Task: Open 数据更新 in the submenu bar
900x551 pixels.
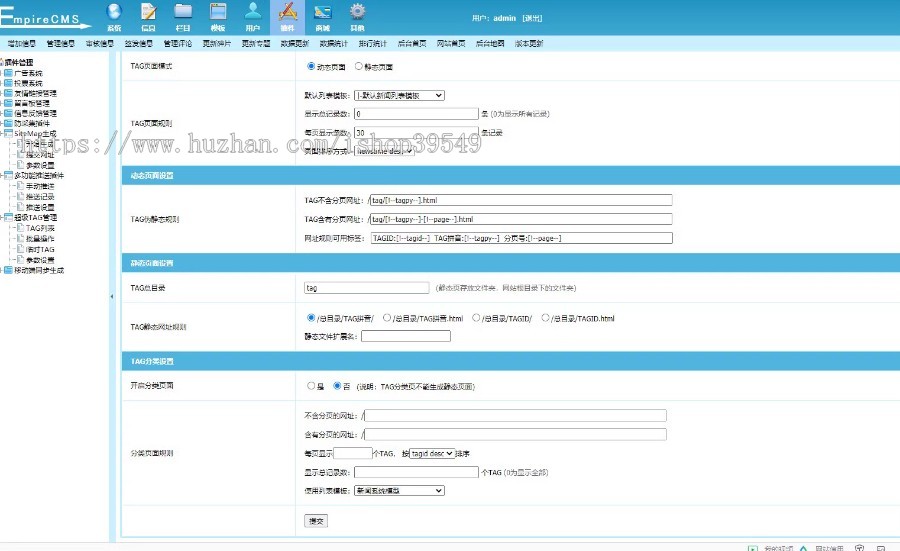Action: click(x=294, y=44)
